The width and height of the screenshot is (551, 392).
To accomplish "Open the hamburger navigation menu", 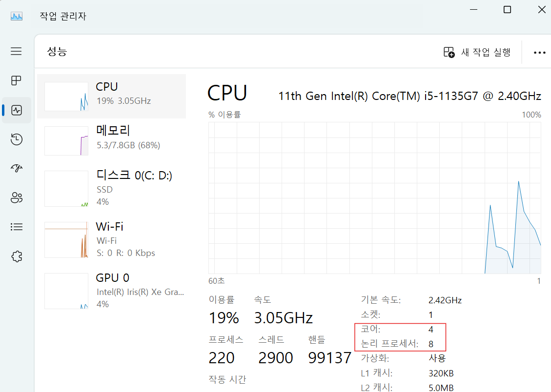I will pyautogui.click(x=16, y=51).
